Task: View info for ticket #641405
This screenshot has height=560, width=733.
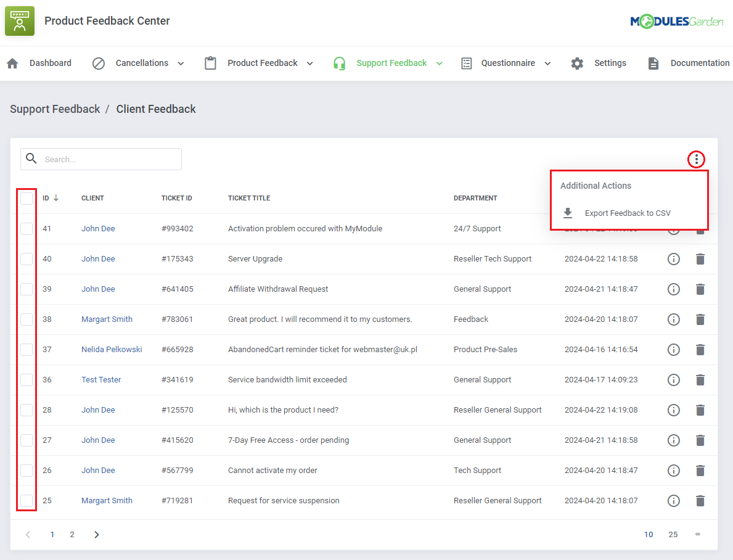Action: pyautogui.click(x=674, y=289)
